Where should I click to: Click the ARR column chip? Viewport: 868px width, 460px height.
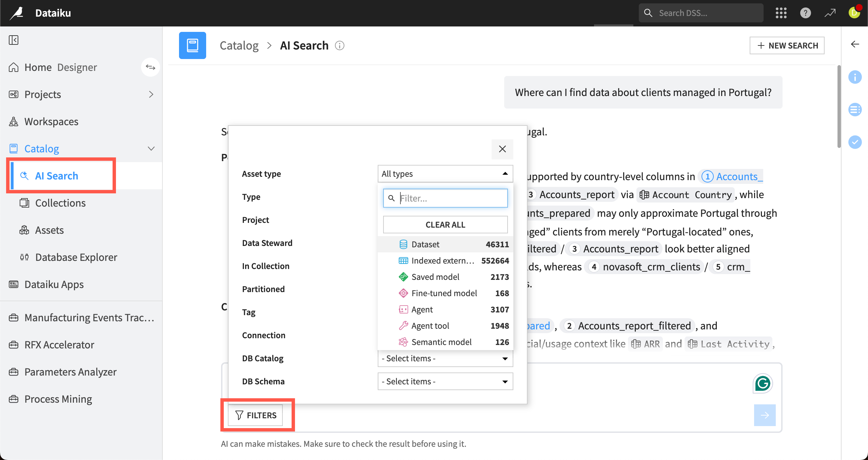tap(645, 344)
